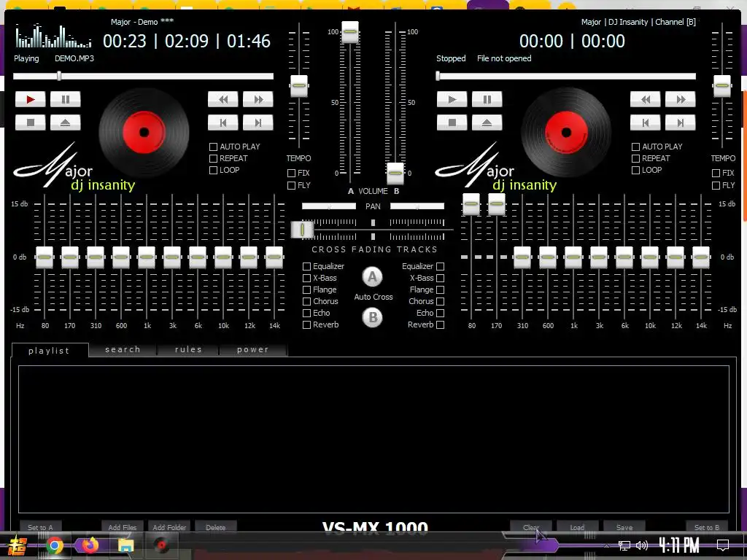Enable Echo effect for channel A
The height and width of the screenshot is (560, 747).
pos(307,313)
